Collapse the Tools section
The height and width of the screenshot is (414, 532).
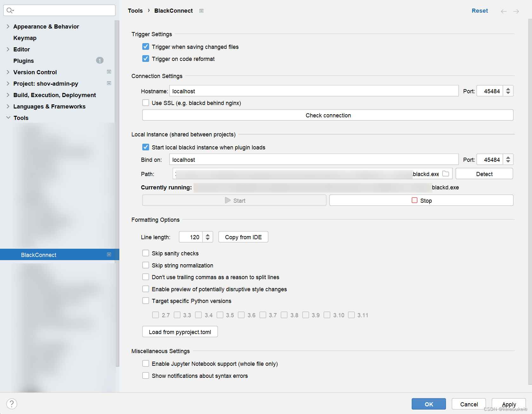coord(8,117)
